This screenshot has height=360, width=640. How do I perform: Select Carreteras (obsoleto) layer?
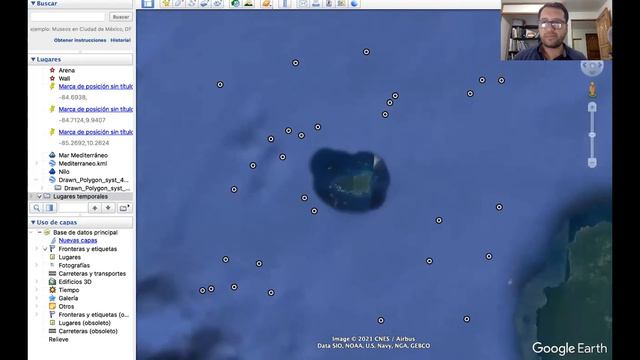(x=88, y=331)
